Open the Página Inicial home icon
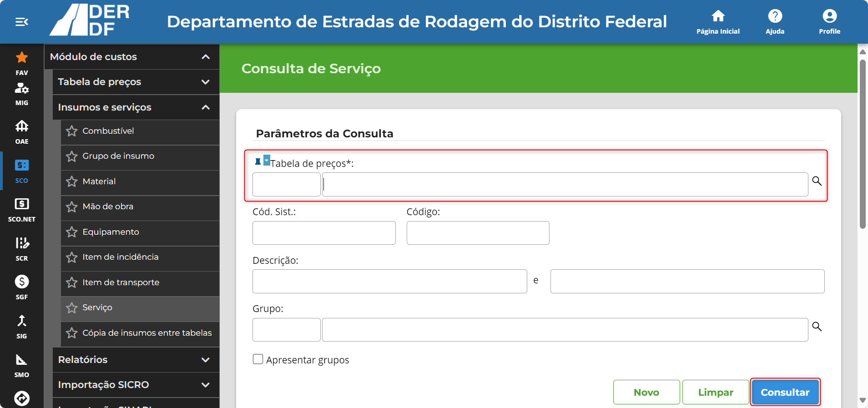Screen dimensions: 868x408 pyautogui.click(x=718, y=16)
